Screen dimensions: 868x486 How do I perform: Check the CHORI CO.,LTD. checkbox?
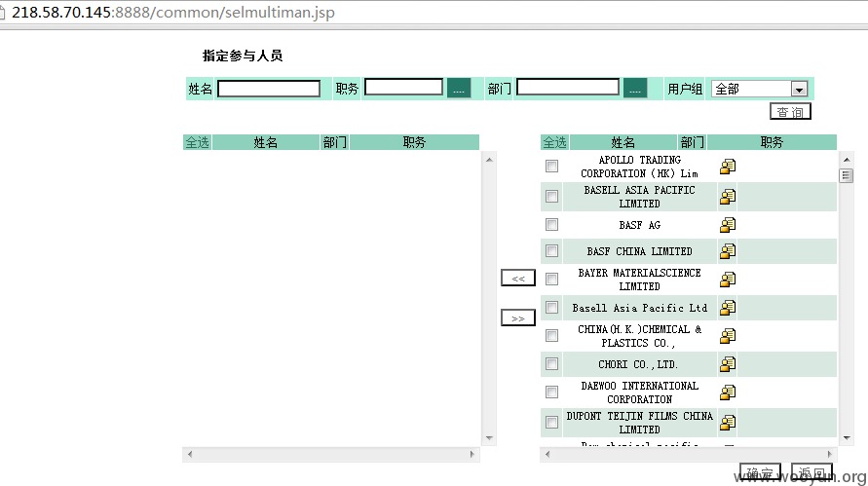point(552,363)
